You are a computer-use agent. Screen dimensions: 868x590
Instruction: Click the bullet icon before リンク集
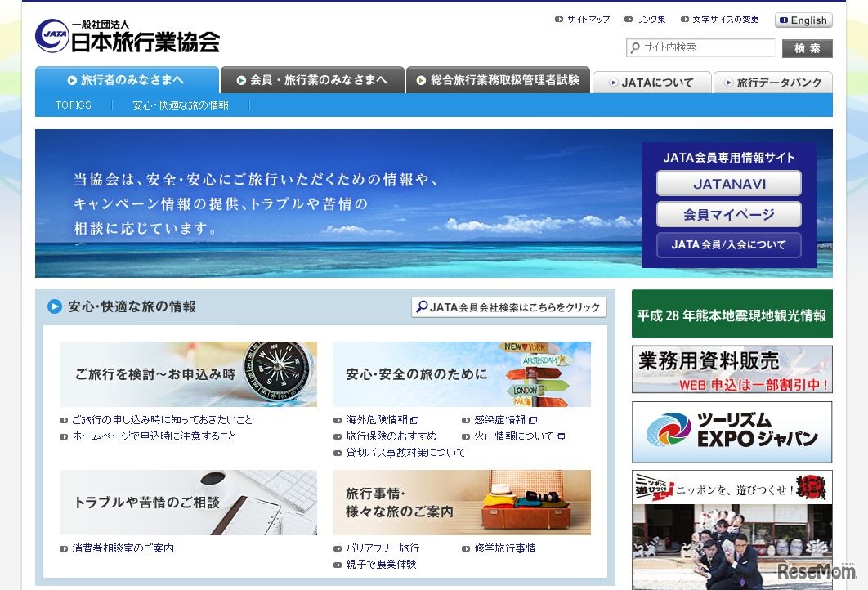coord(629,20)
